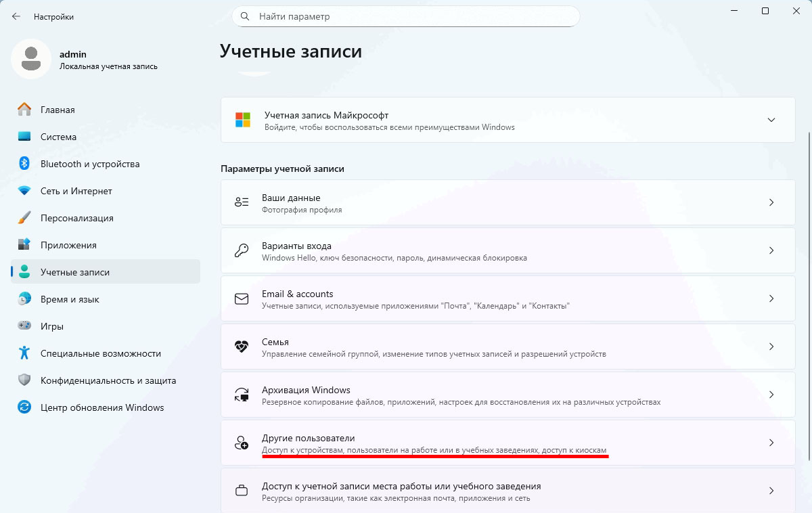This screenshot has width=812, height=513.
Task: Expand Учетная запись Майкрософт chevron
Action: pyautogui.click(x=771, y=120)
